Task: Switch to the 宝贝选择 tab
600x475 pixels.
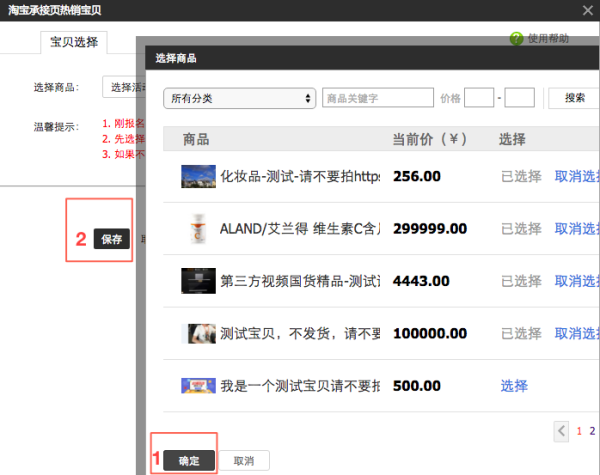Action: point(75,43)
